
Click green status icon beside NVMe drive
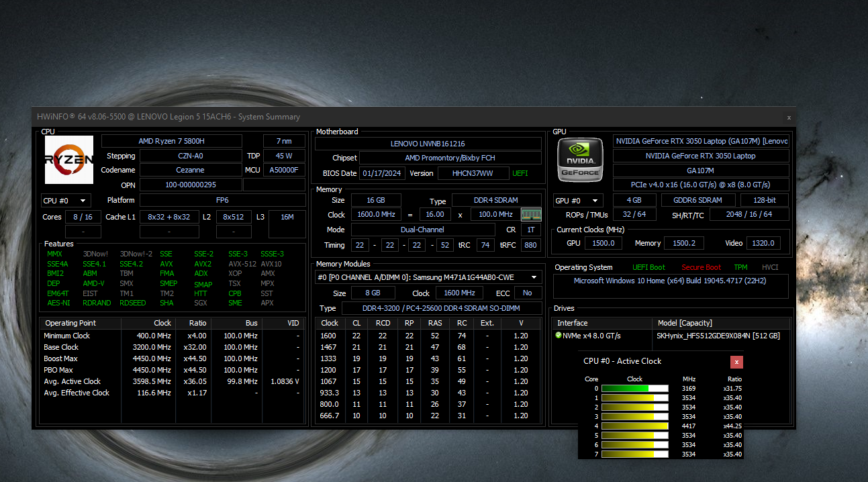click(559, 335)
